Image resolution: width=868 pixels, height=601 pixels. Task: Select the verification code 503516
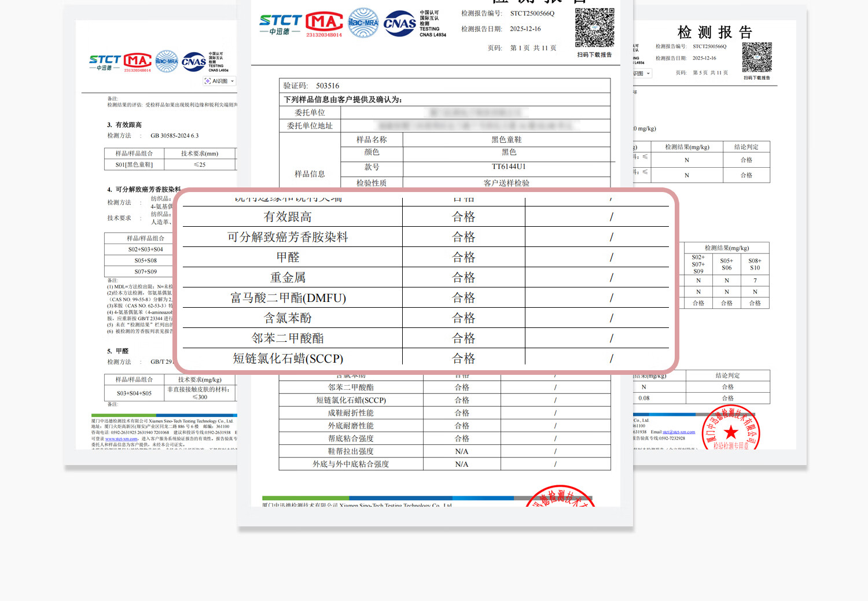tap(328, 86)
